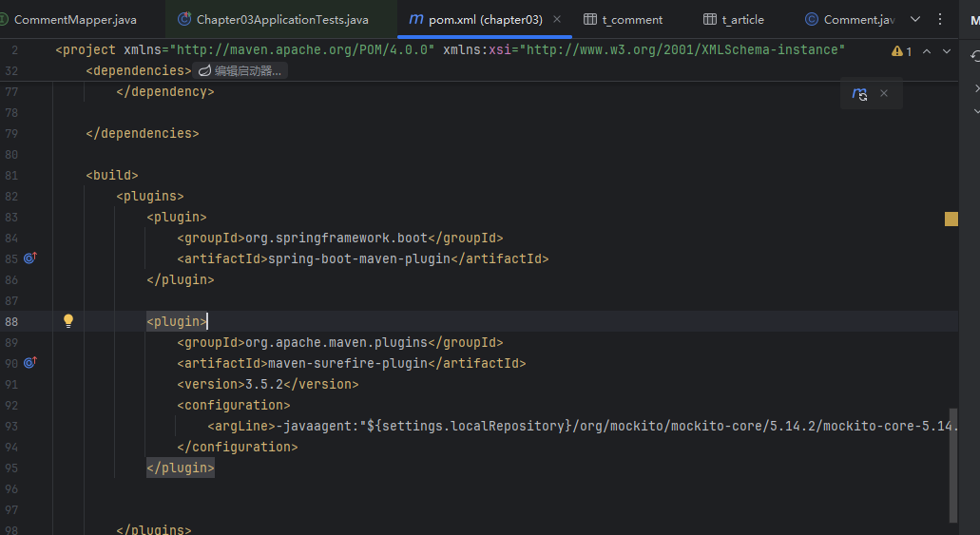Click the </dependency> tag on line 77
Image resolution: width=980 pixels, height=535 pixels.
click(x=165, y=91)
